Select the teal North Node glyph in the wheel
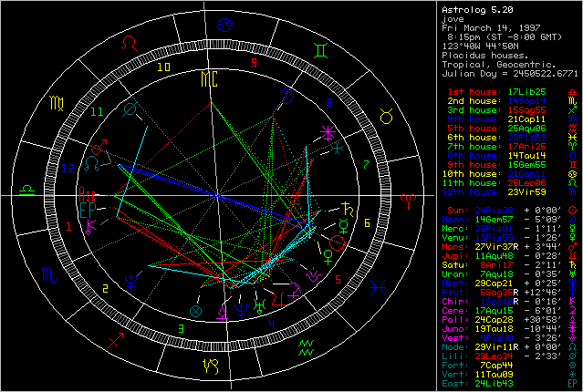 click(x=92, y=164)
